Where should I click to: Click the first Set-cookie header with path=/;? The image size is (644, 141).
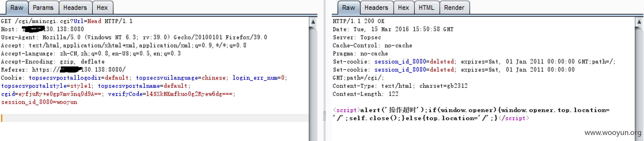tap(474, 62)
